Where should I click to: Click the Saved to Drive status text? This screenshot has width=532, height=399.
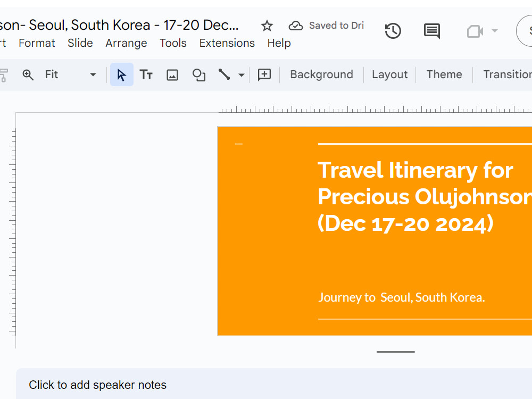(336, 26)
